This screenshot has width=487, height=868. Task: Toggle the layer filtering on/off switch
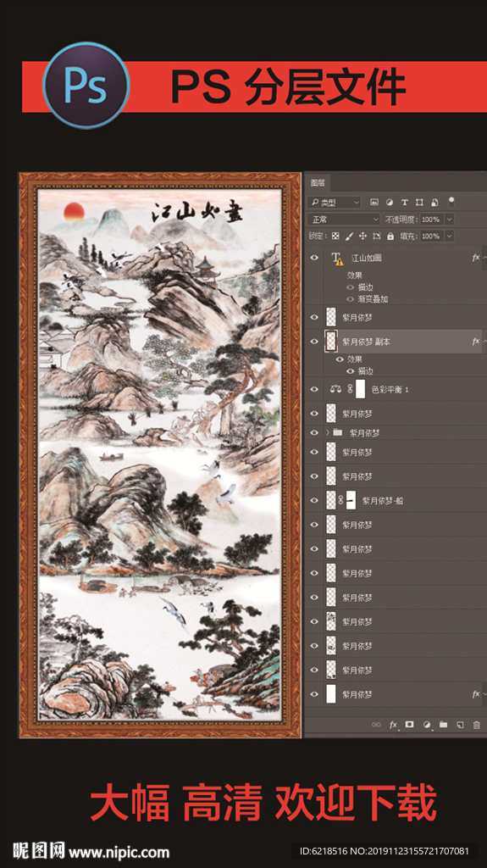pos(451,202)
